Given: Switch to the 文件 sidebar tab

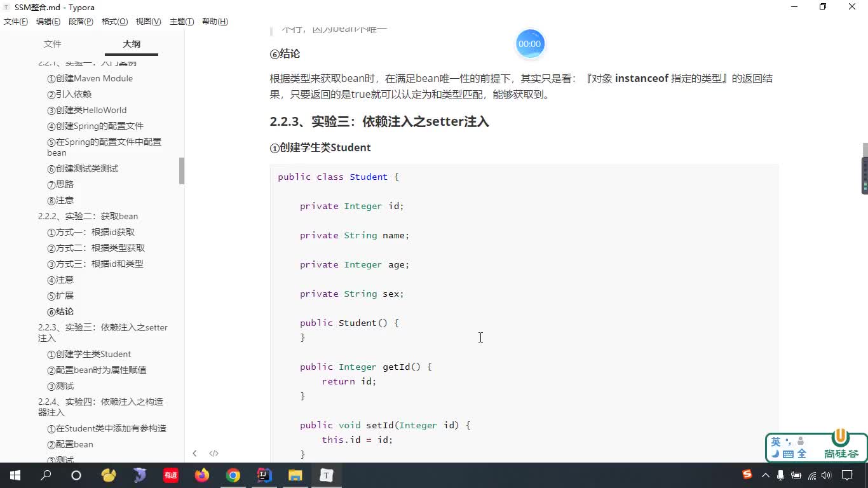Looking at the screenshot, I should coord(53,44).
